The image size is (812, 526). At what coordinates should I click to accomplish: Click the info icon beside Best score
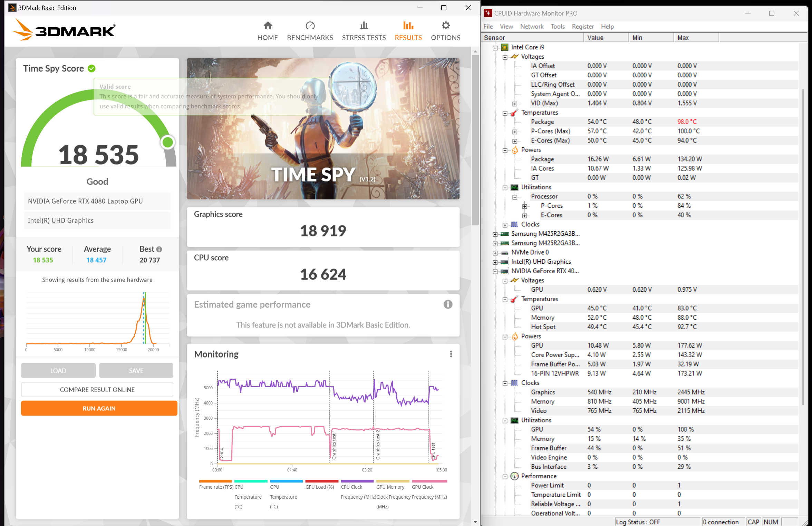[159, 249]
